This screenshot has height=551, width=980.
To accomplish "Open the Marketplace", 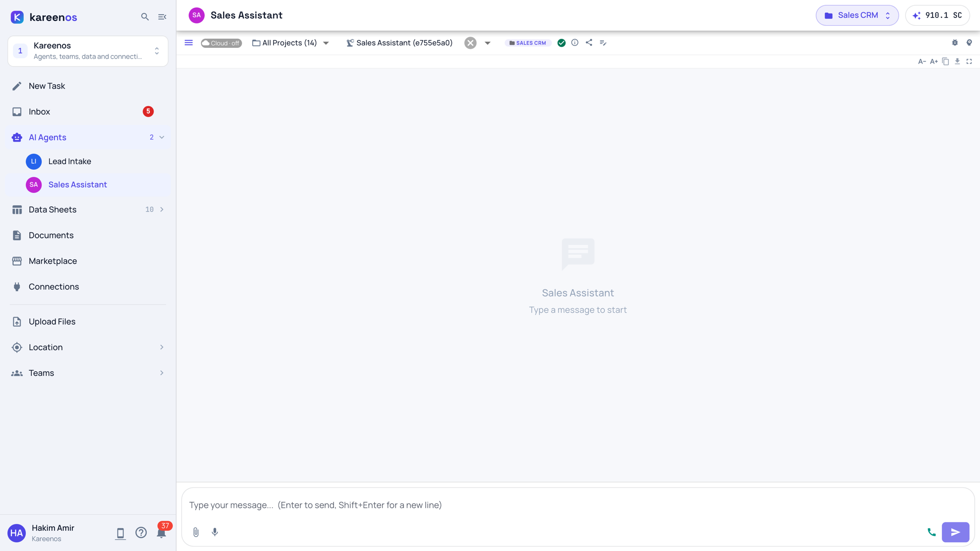I will click(88, 261).
